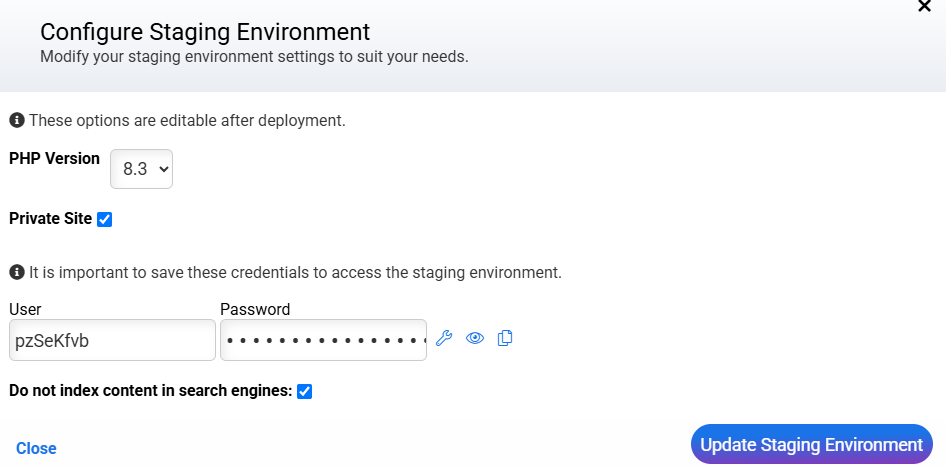Click the User label above the field
Viewport: 946px width, 467px height.
pyautogui.click(x=25, y=309)
